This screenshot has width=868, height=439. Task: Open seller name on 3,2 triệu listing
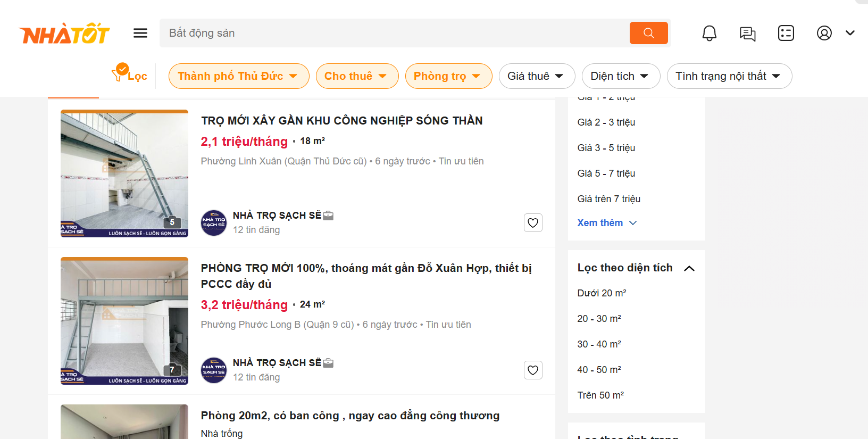[x=277, y=363]
